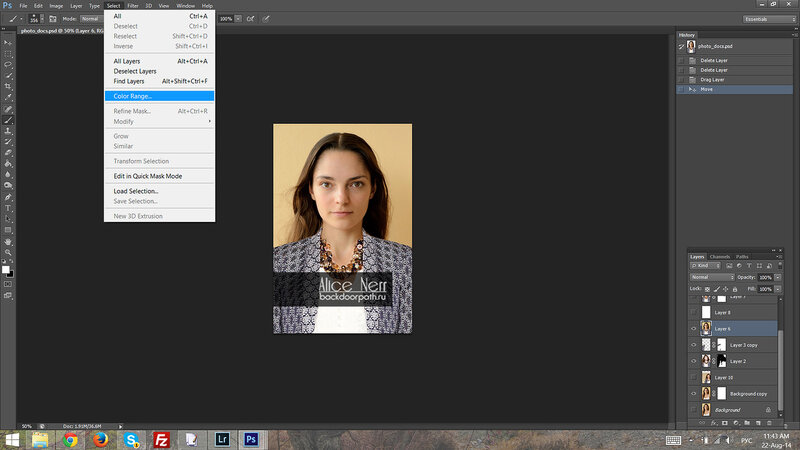
Task: Click the foreground color swatch
Action: tap(6, 267)
